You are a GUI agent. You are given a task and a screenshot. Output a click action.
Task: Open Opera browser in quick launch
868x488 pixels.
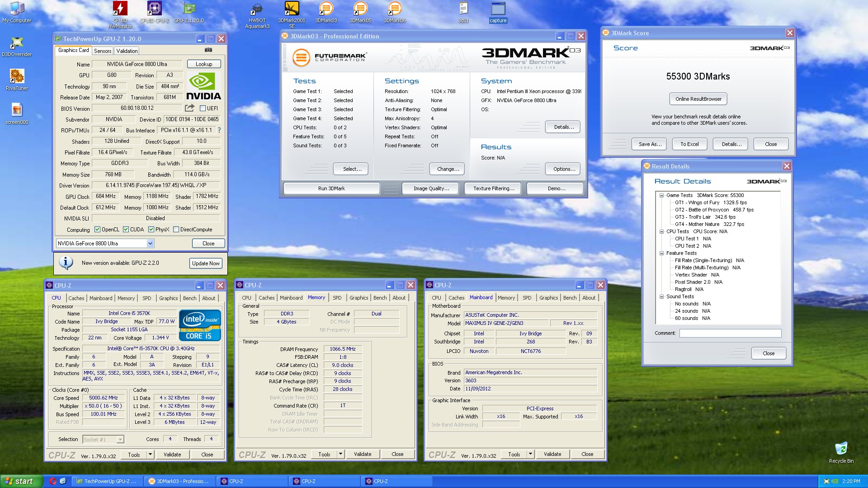click(53, 481)
